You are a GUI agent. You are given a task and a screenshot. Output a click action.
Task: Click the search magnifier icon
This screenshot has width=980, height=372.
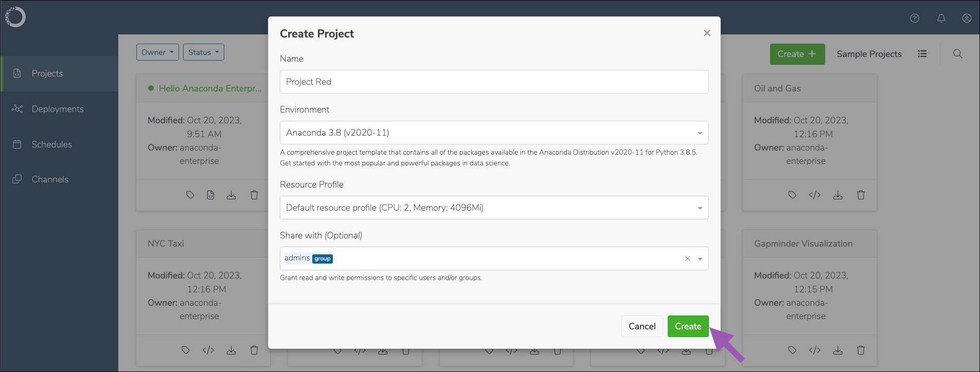957,53
